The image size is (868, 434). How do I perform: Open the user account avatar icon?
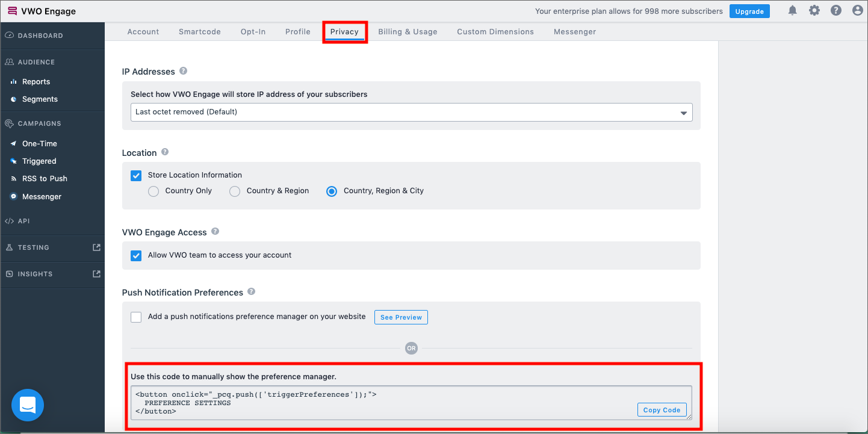pyautogui.click(x=858, y=10)
